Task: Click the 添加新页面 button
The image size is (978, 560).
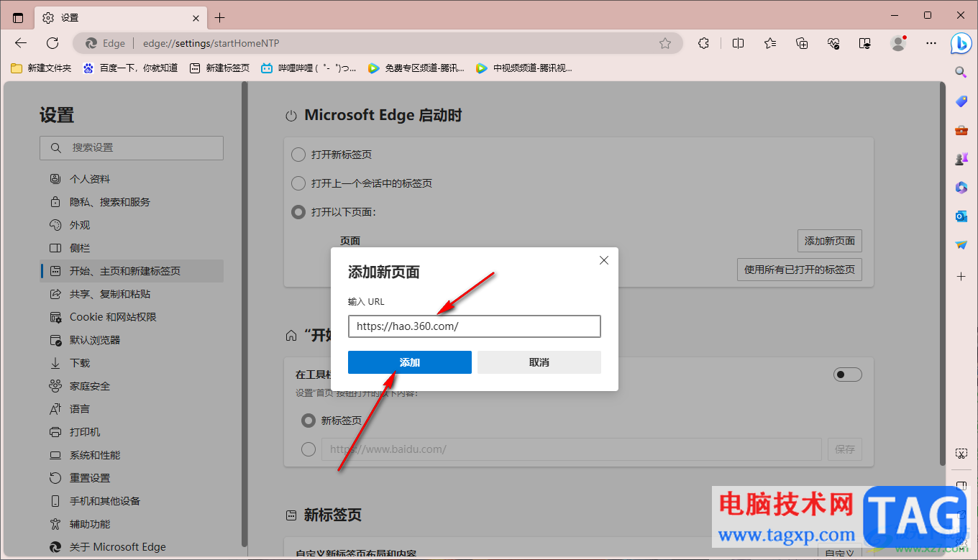Action: pos(830,241)
